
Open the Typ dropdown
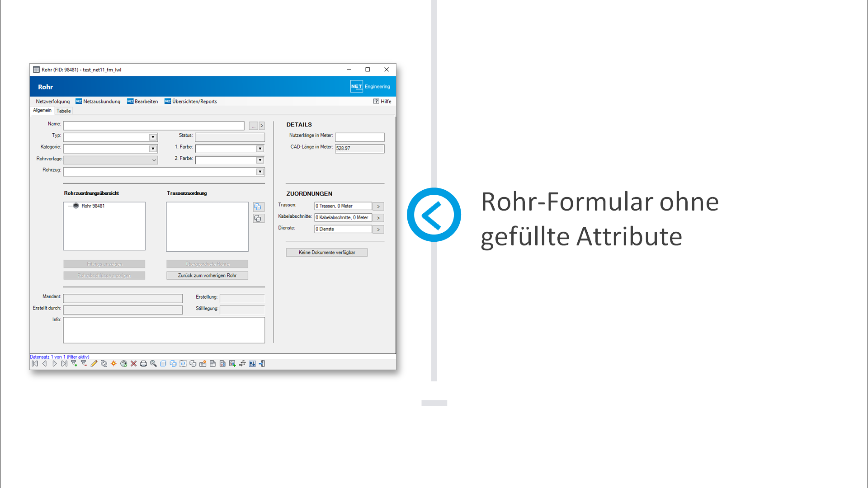click(153, 137)
